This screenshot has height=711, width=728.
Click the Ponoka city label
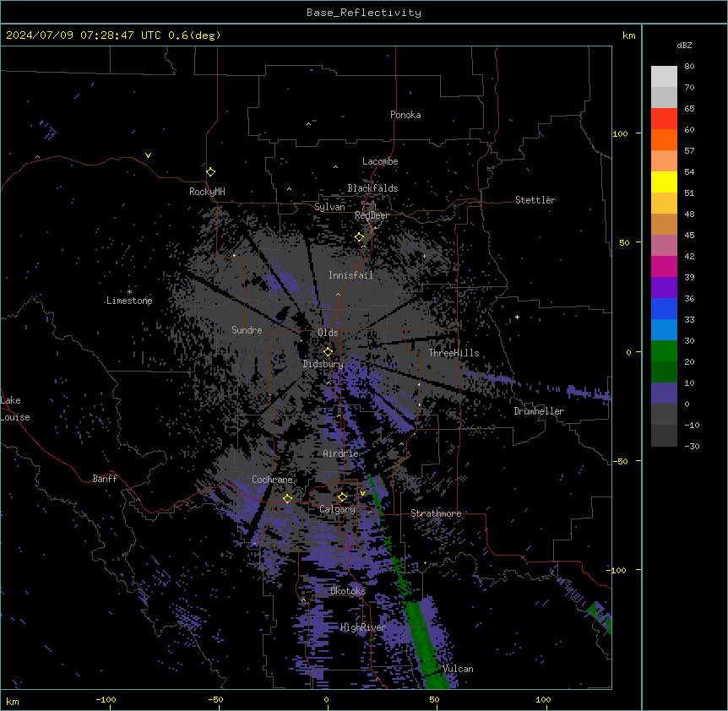tap(405, 115)
